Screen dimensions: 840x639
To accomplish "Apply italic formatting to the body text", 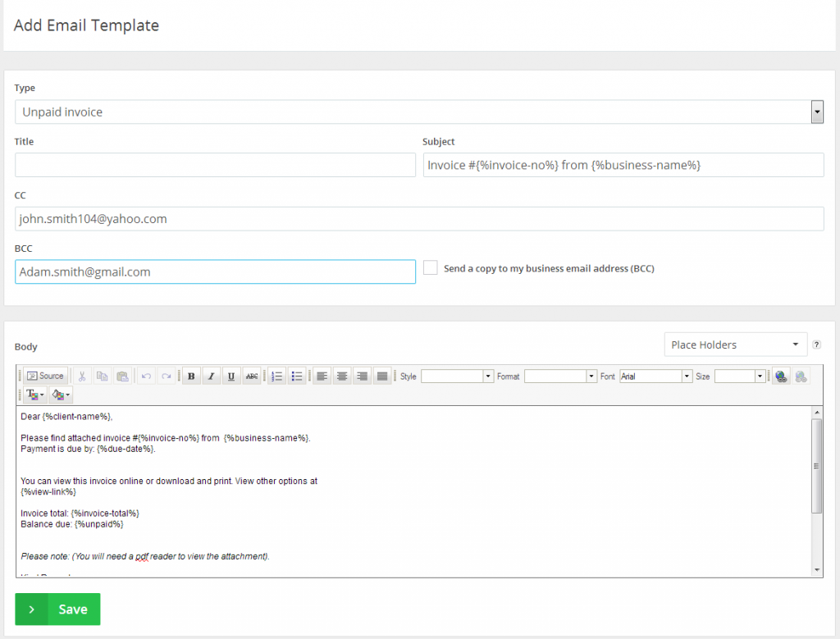I will (x=211, y=376).
